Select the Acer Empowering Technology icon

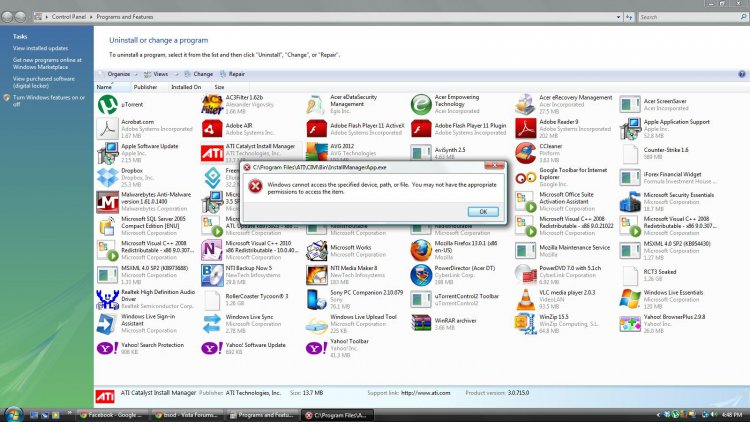click(x=421, y=104)
